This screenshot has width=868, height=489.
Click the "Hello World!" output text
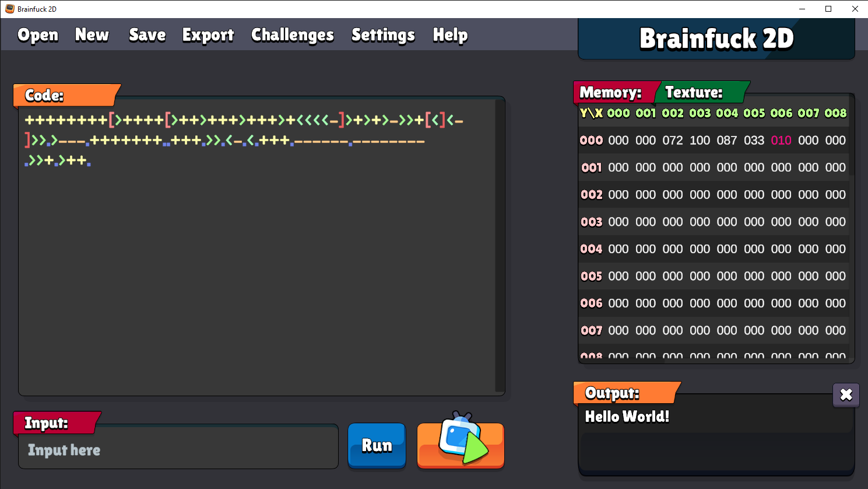pos(627,416)
